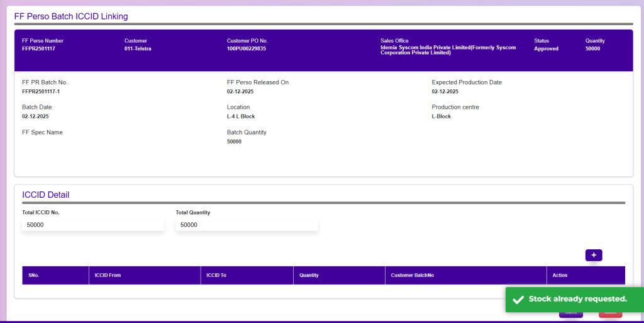Click the ICCID To column header

point(216,275)
